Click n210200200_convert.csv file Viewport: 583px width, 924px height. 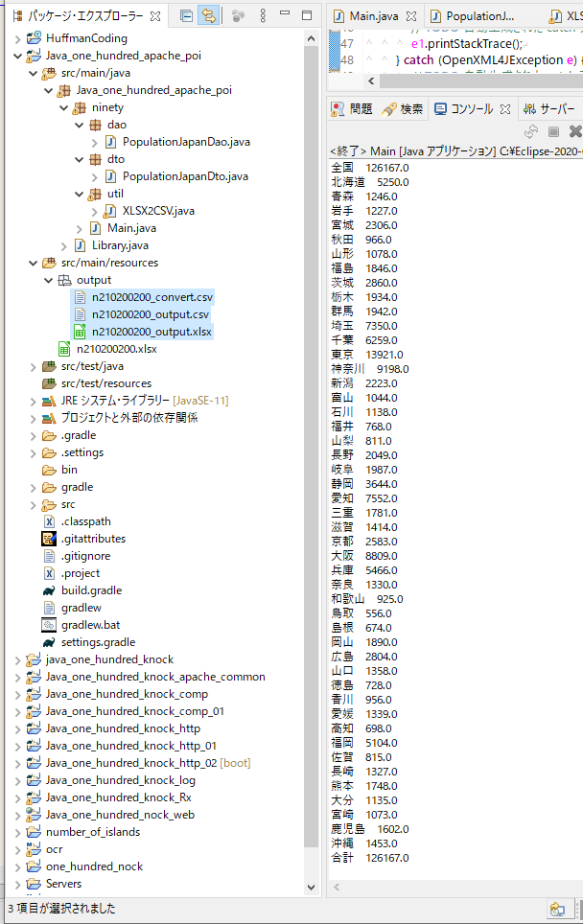point(152,297)
